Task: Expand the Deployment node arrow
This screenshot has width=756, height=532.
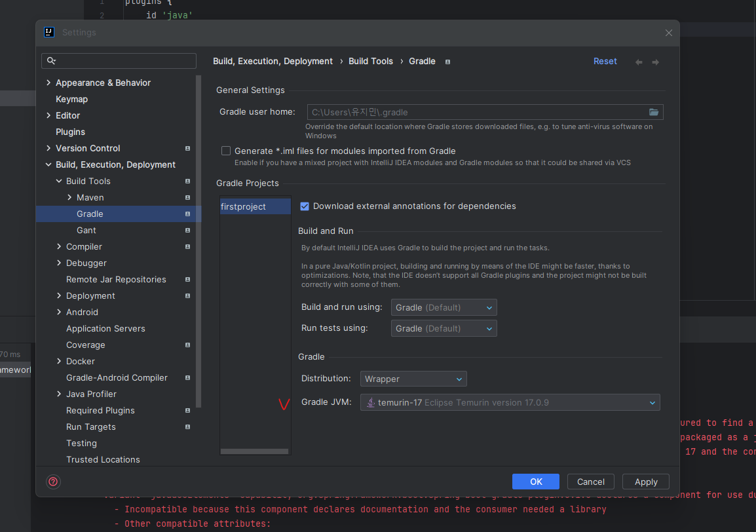Action: click(x=59, y=296)
